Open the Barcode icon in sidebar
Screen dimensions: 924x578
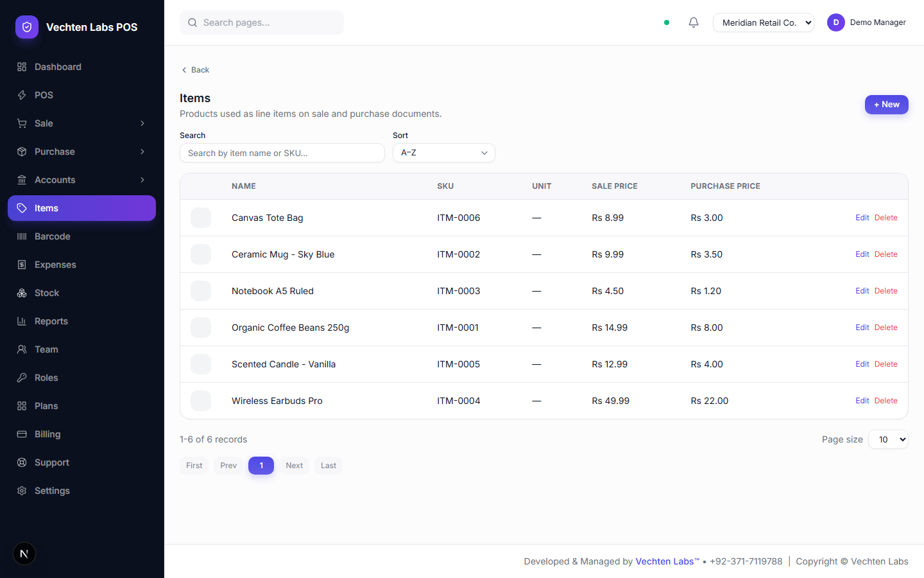click(x=22, y=236)
